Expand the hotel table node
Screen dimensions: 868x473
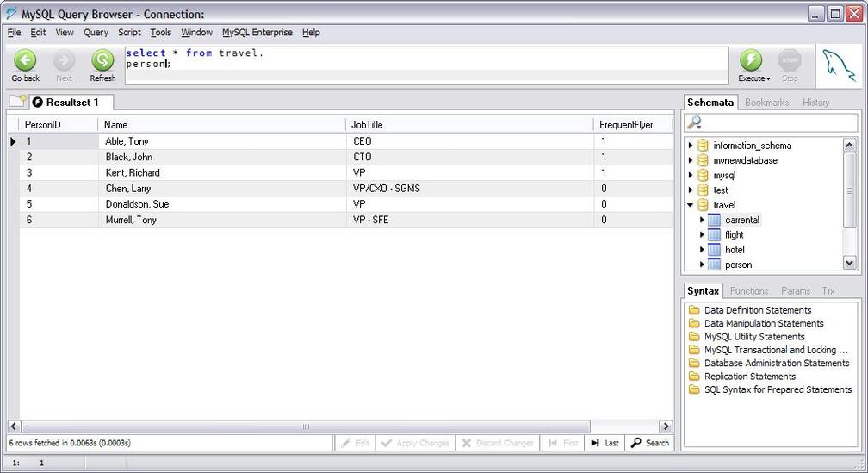click(702, 250)
